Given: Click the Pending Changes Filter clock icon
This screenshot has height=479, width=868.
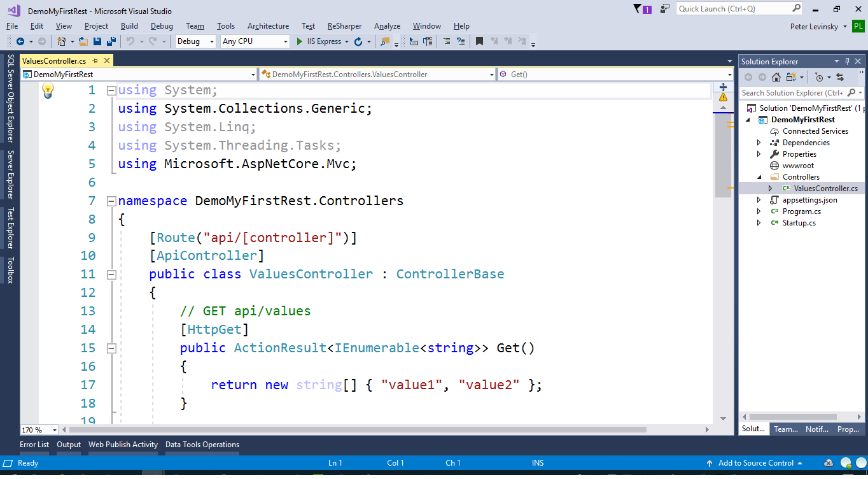Looking at the screenshot, I should click(820, 77).
